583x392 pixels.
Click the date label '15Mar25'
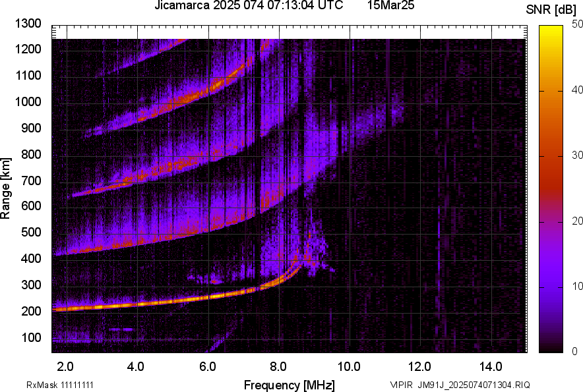391,5
